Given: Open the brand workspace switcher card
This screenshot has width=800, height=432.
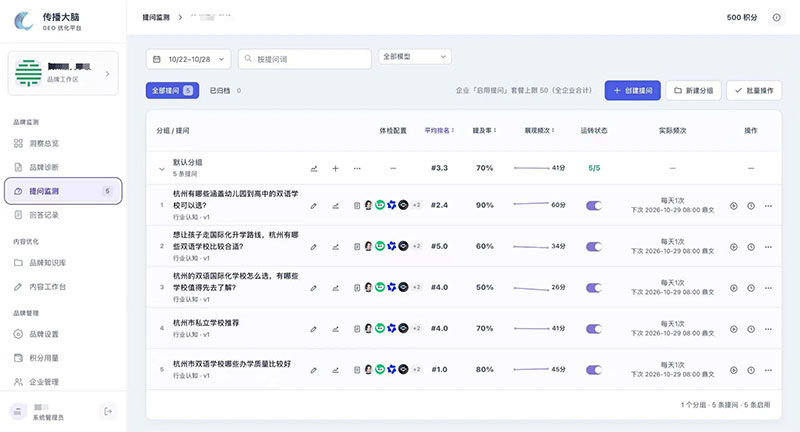Looking at the screenshot, I should click(63, 73).
